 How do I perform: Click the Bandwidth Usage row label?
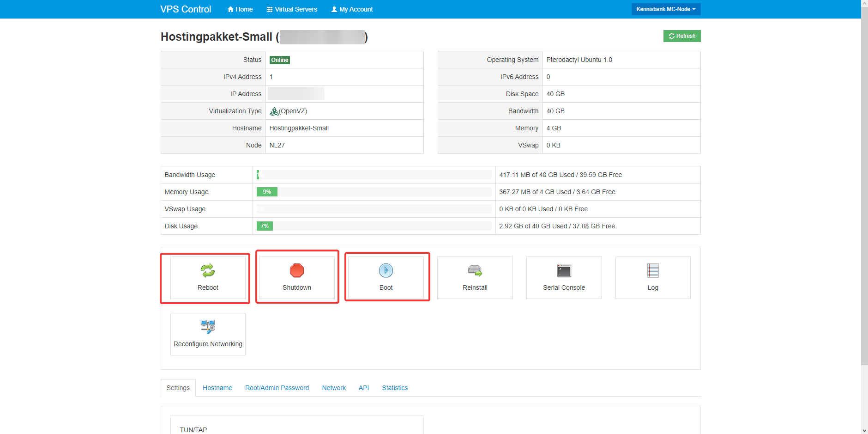190,175
